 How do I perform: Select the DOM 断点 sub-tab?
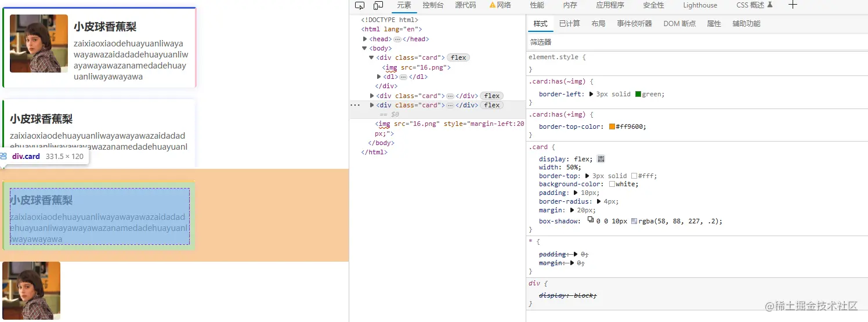pyautogui.click(x=679, y=24)
